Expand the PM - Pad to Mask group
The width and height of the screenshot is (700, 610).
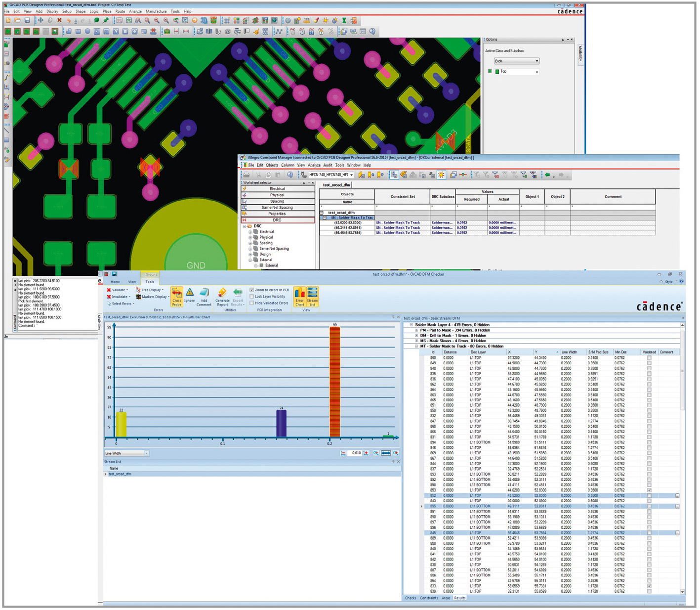tap(416, 330)
